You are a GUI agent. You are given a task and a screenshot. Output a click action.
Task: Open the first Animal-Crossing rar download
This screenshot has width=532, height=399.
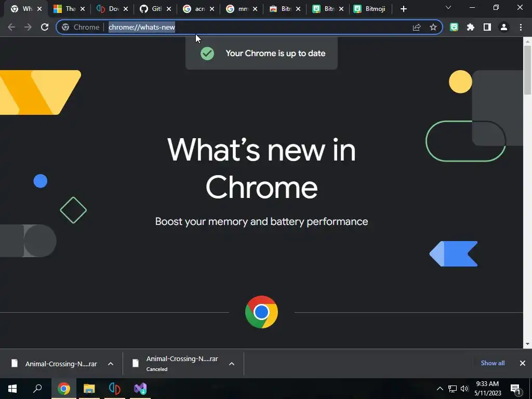[x=54, y=364]
